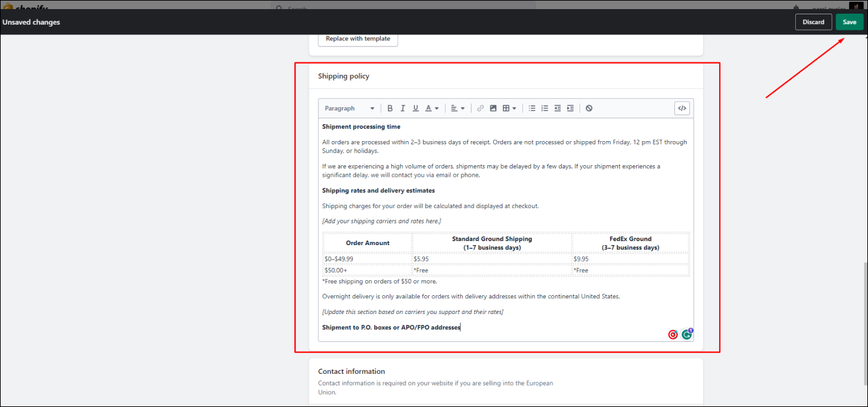Open the insert table dropdown
The height and width of the screenshot is (407, 868).
pyautogui.click(x=509, y=109)
